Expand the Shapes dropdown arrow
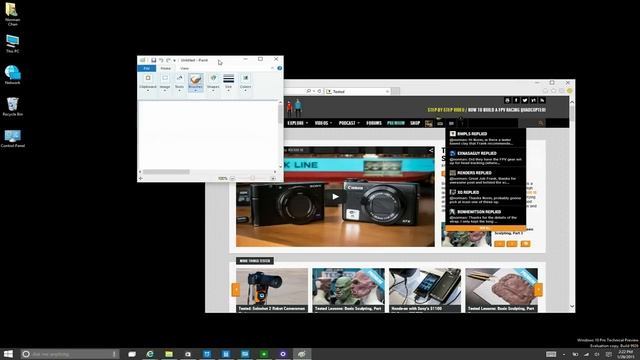The image size is (640, 360). click(x=213, y=91)
